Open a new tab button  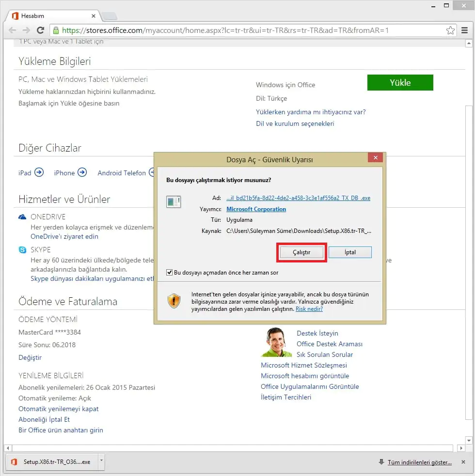(110, 16)
